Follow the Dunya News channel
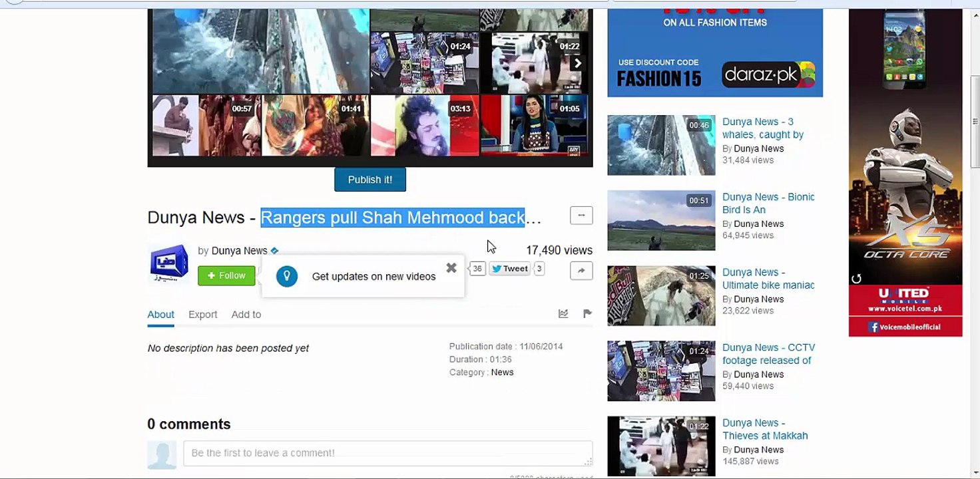Viewport: 980px width, 479px height. pyautogui.click(x=226, y=275)
